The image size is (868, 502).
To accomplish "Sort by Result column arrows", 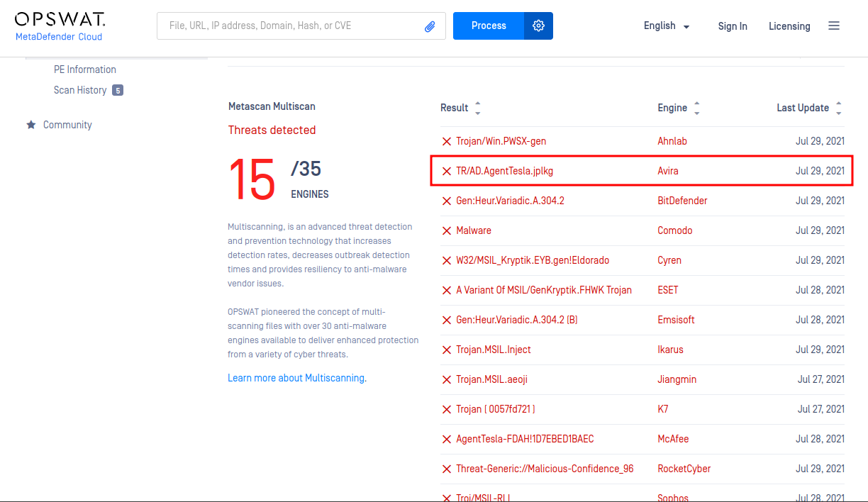I will click(478, 108).
